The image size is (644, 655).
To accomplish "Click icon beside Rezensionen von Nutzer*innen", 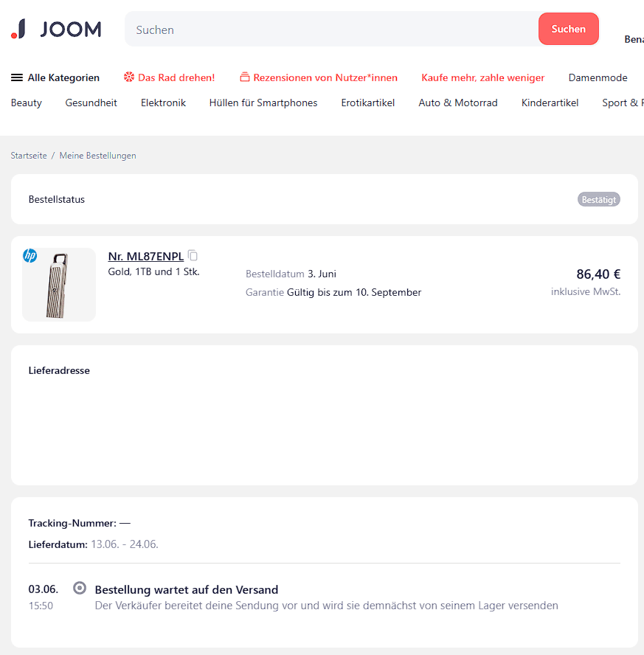I will click(245, 77).
